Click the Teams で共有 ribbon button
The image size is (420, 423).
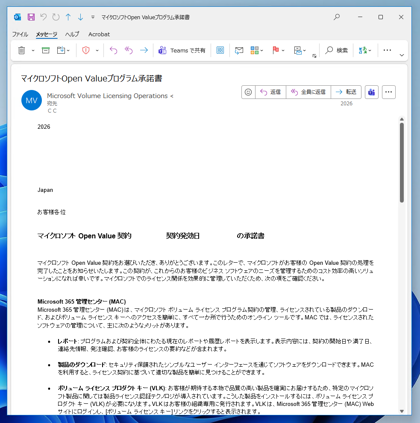click(x=182, y=50)
